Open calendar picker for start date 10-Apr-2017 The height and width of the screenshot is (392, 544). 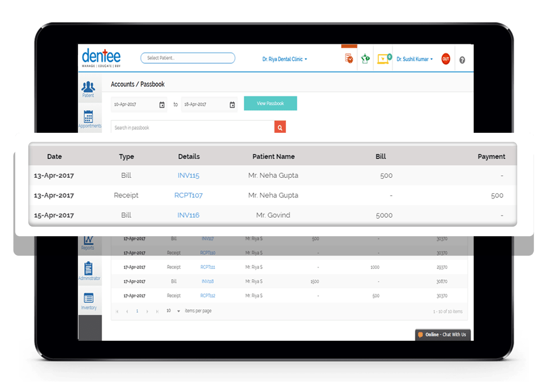[162, 105]
